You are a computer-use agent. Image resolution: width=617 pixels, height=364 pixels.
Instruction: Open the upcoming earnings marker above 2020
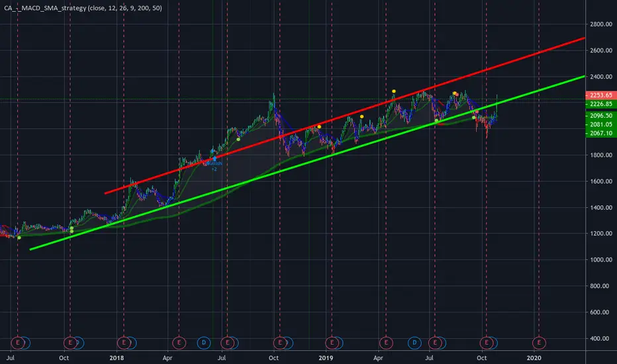tap(539, 343)
